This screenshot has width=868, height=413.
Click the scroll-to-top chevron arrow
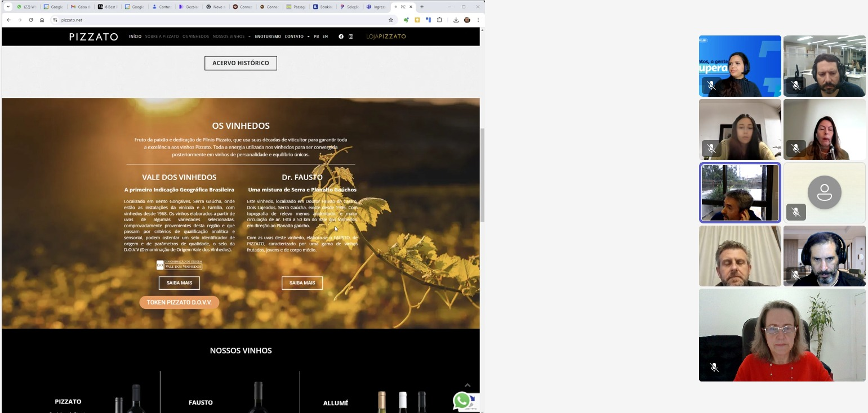tap(467, 385)
